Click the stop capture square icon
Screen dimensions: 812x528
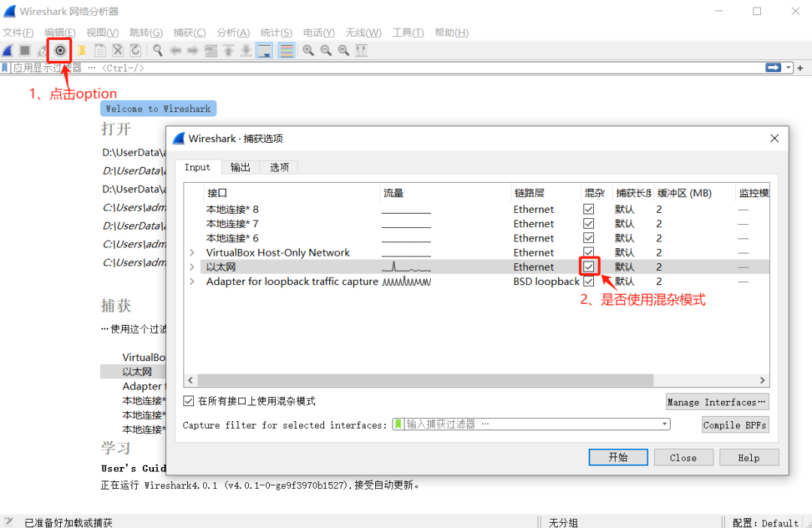(x=24, y=50)
